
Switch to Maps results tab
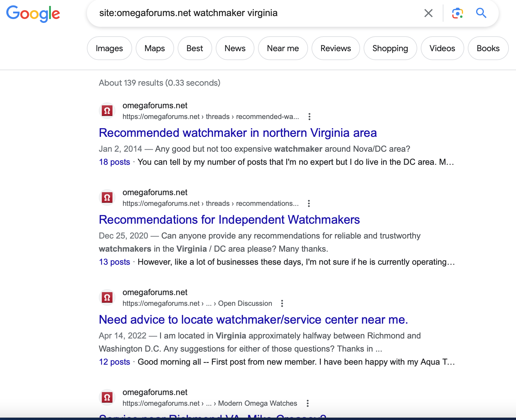click(x=154, y=48)
